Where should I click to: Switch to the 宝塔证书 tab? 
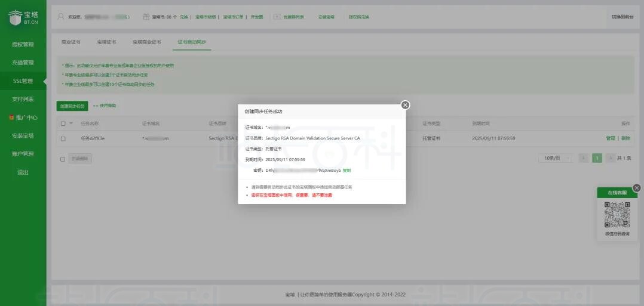coord(106,42)
